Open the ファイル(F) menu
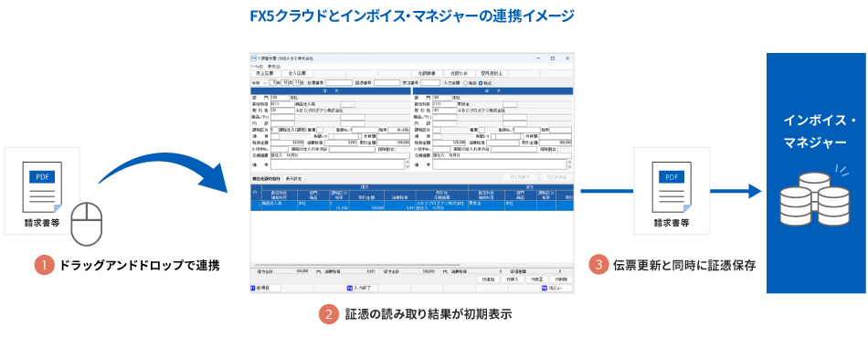The width and height of the screenshot is (868, 338). point(257,67)
